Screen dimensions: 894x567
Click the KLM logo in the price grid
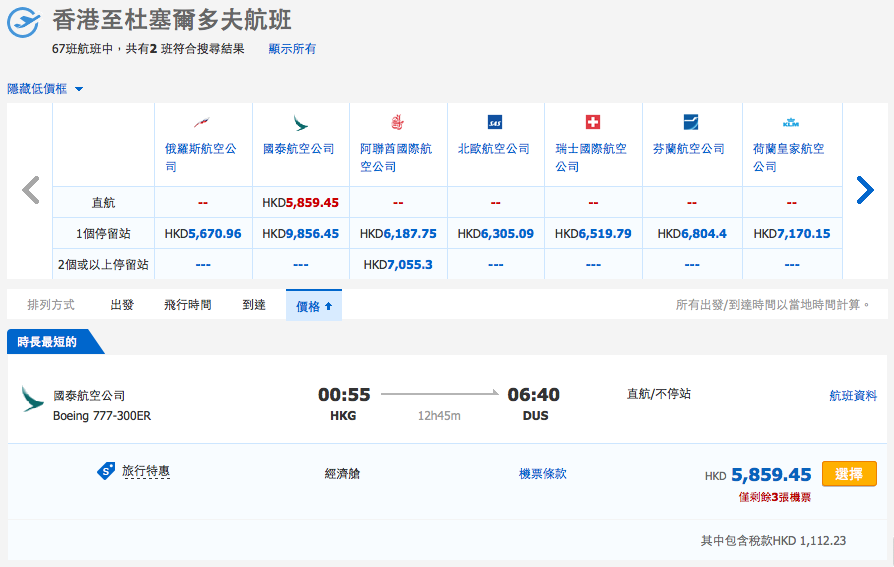tap(791, 123)
